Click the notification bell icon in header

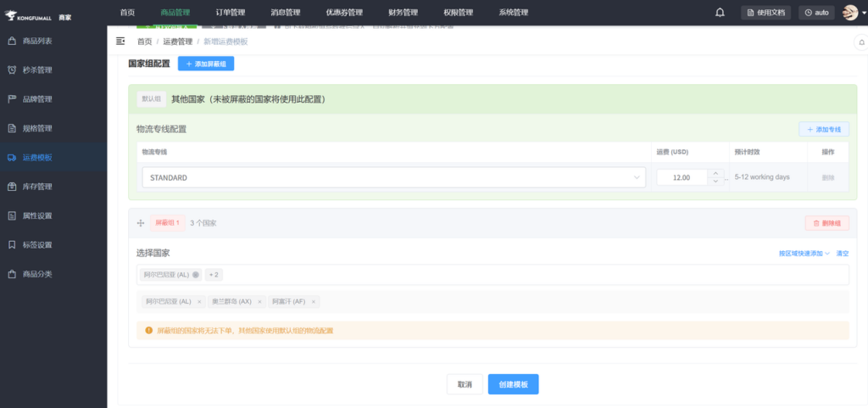[720, 13]
